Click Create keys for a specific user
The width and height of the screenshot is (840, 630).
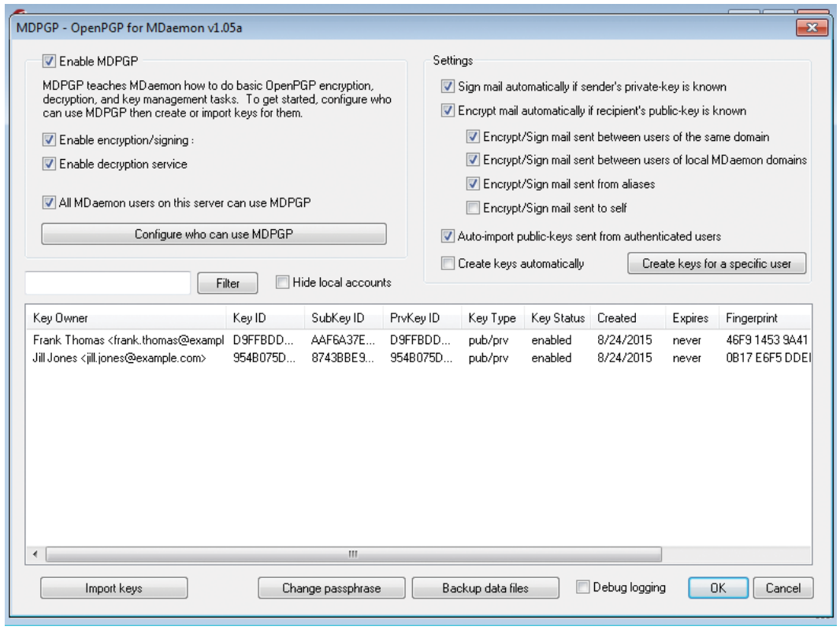pos(717,263)
